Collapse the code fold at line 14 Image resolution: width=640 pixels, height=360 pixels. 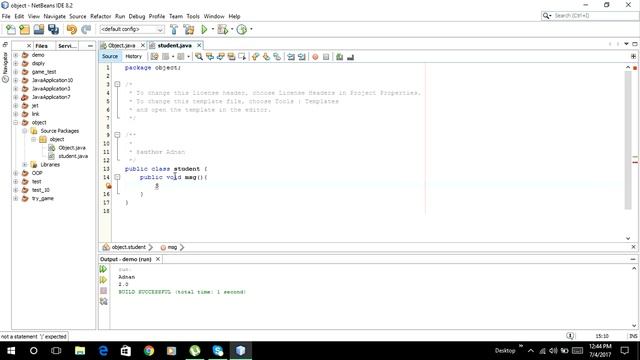pos(117,177)
